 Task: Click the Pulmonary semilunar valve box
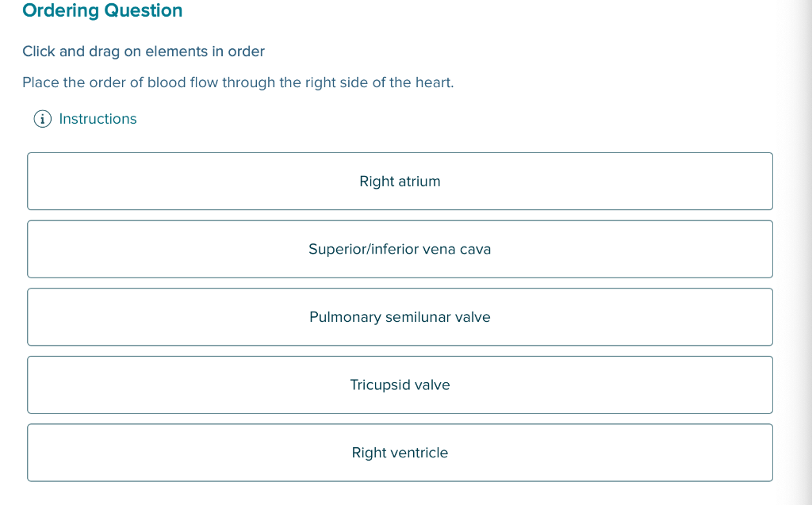(400, 317)
